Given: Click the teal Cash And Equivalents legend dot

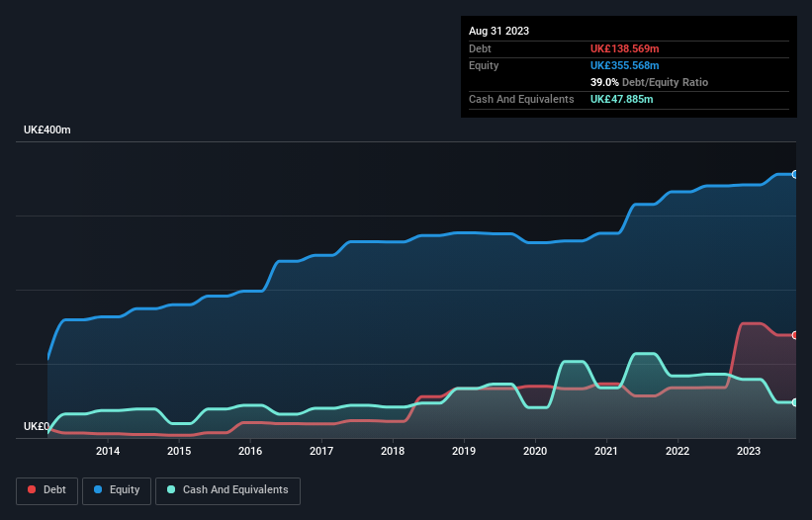Looking at the screenshot, I should [x=171, y=489].
